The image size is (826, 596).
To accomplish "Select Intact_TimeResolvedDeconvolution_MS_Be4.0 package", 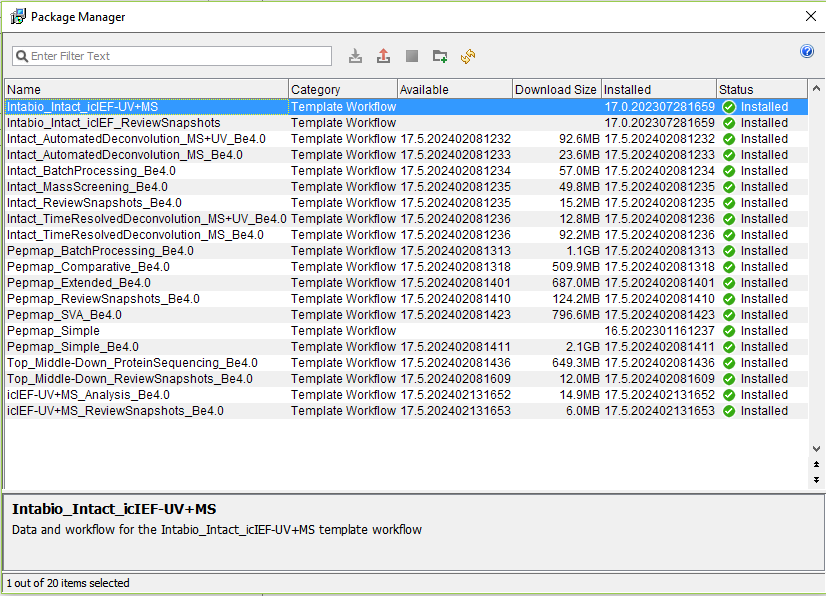I will [x=406, y=235].
